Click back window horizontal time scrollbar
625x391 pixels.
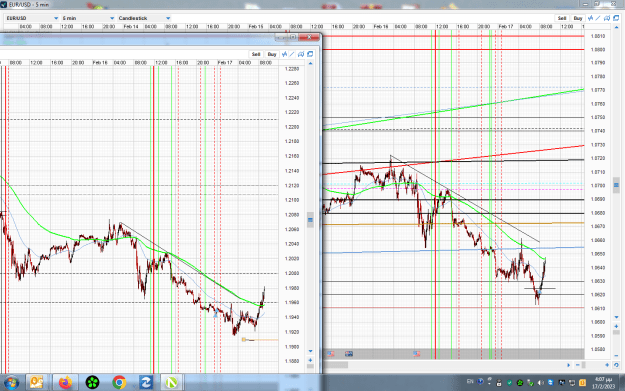(335, 365)
